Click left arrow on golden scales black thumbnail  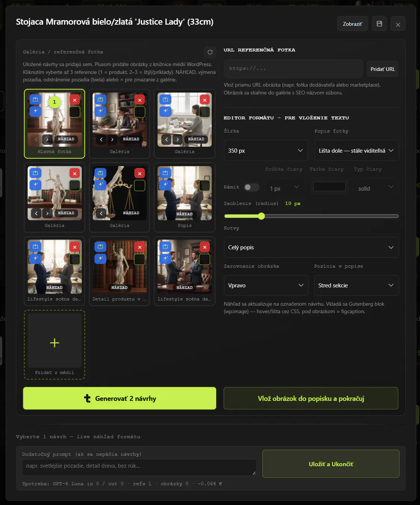tap(101, 213)
